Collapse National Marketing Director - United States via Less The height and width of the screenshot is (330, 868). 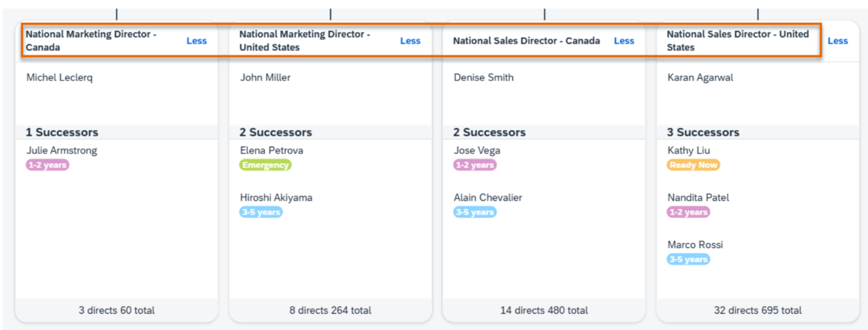[410, 41]
